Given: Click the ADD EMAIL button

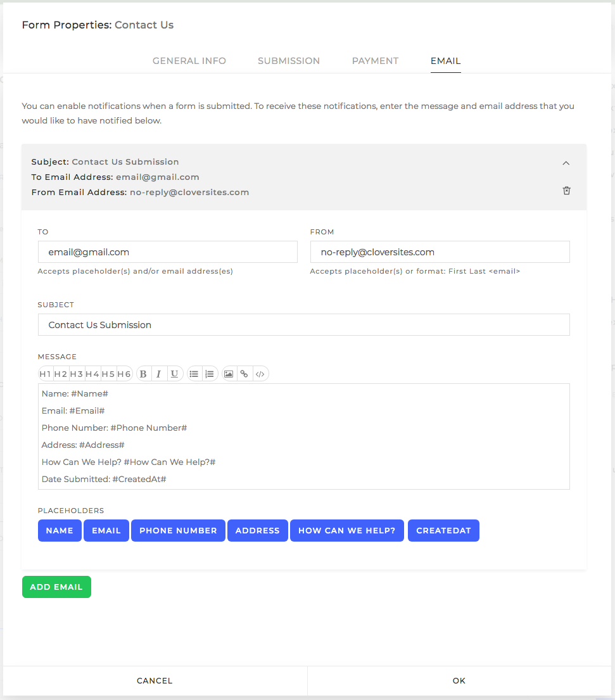Looking at the screenshot, I should point(56,587).
